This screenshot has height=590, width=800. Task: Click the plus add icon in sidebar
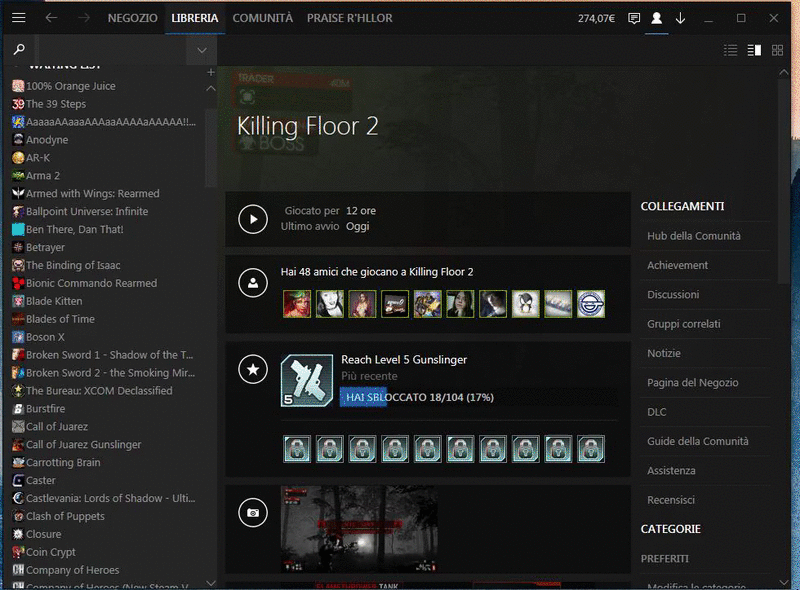(211, 72)
